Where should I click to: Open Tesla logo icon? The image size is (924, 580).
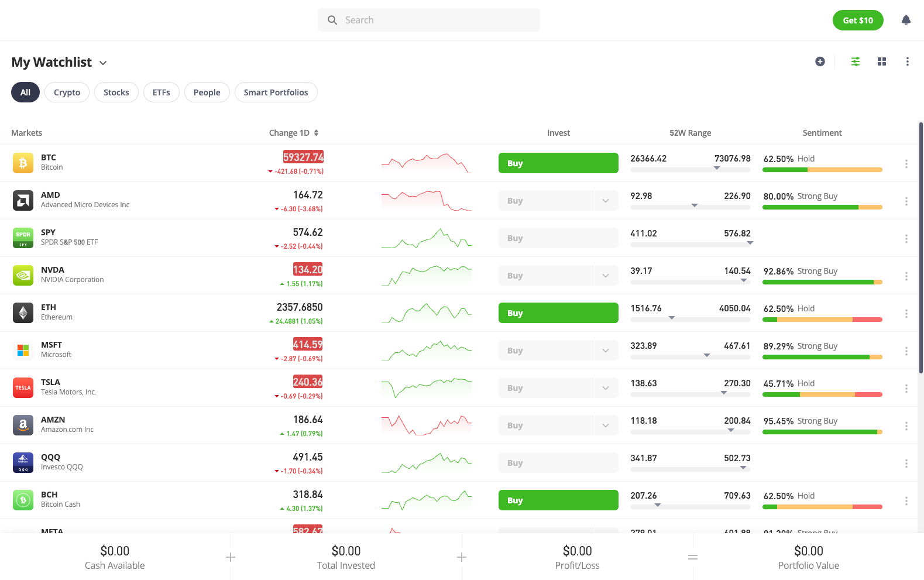[x=23, y=388]
